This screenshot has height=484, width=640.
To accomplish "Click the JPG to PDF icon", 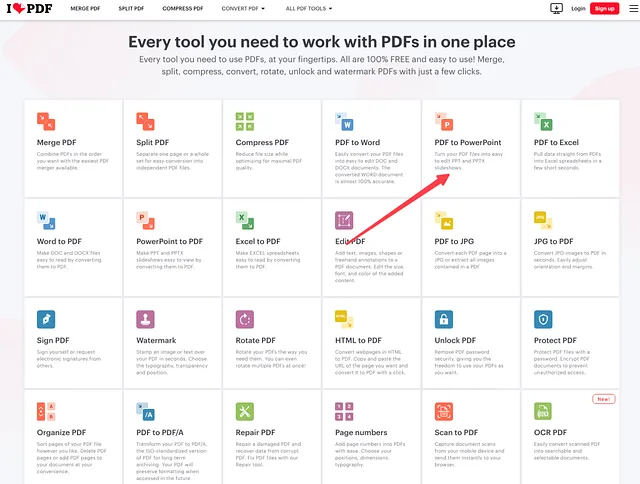I will point(543,220).
